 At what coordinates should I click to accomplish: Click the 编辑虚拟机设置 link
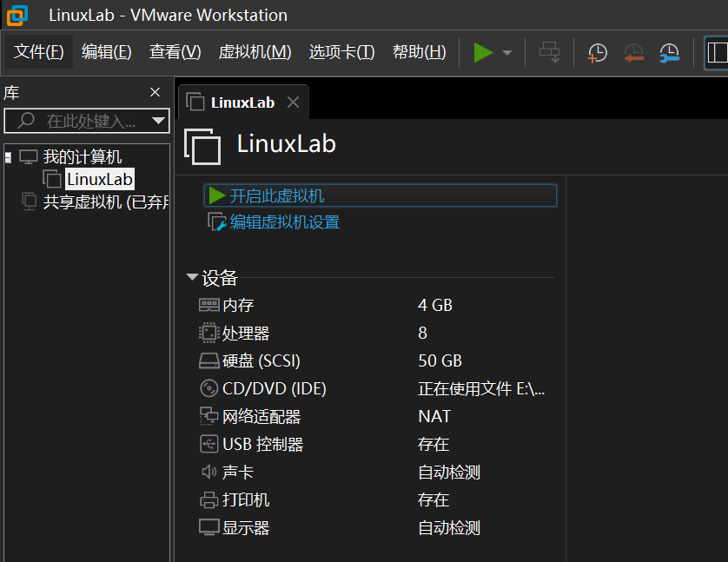tap(284, 222)
